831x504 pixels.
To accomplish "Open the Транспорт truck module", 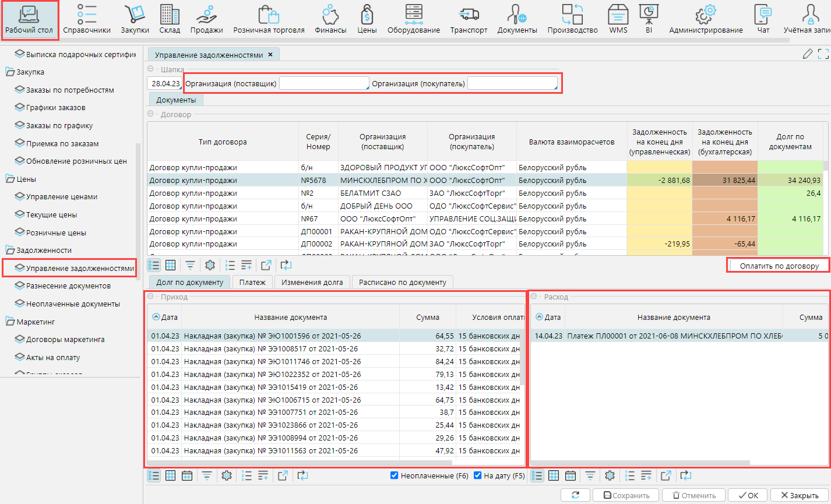I will coord(469,19).
